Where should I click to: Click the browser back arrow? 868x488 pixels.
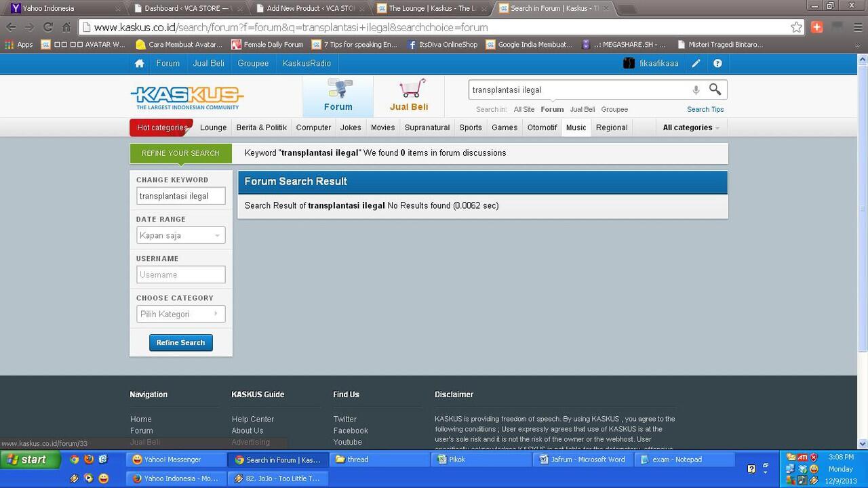[12, 27]
